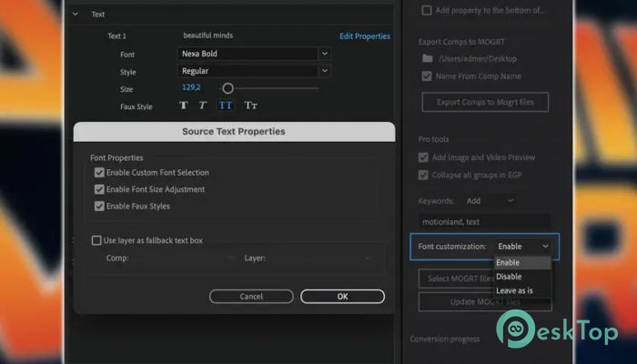The image size is (637, 364).
Task: Uncheck Enable Custom Font Selection
Action: click(99, 173)
